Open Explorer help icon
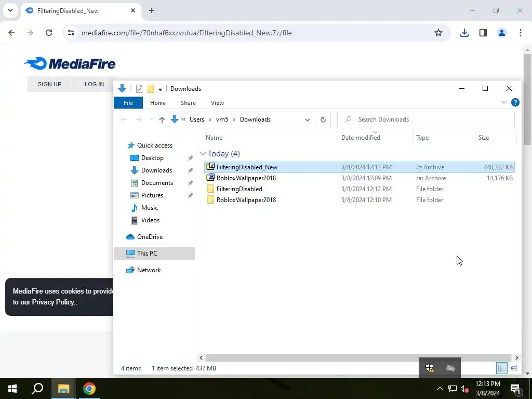This screenshot has width=532, height=399. pyautogui.click(x=515, y=102)
